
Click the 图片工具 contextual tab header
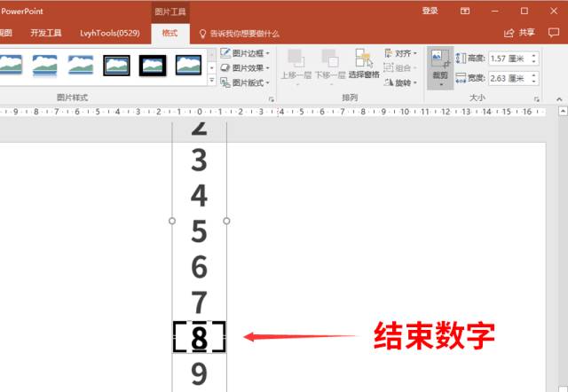click(170, 12)
